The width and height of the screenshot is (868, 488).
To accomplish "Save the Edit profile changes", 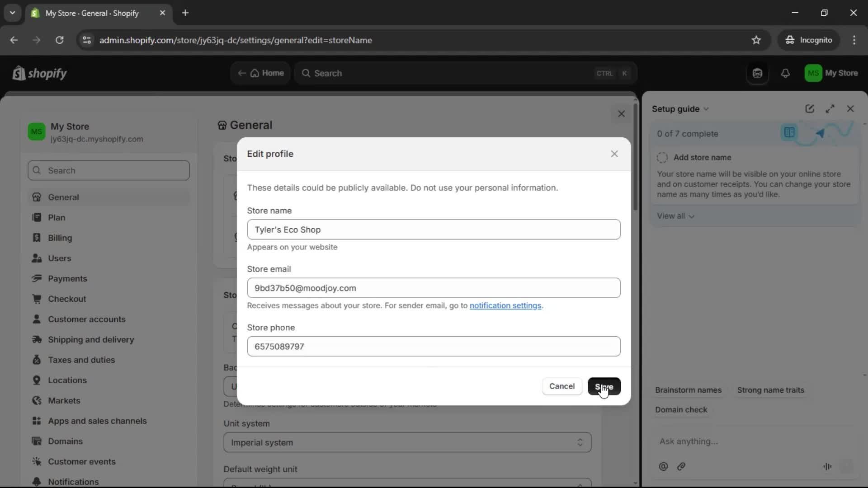I will click(604, 386).
